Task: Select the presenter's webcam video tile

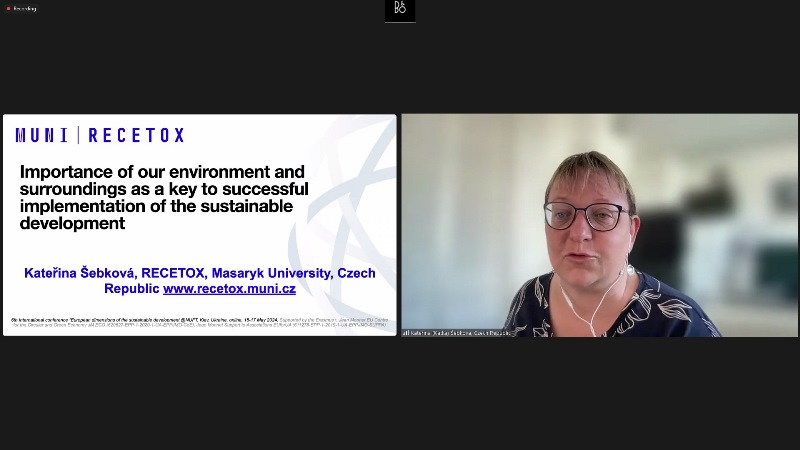Action: click(x=599, y=225)
